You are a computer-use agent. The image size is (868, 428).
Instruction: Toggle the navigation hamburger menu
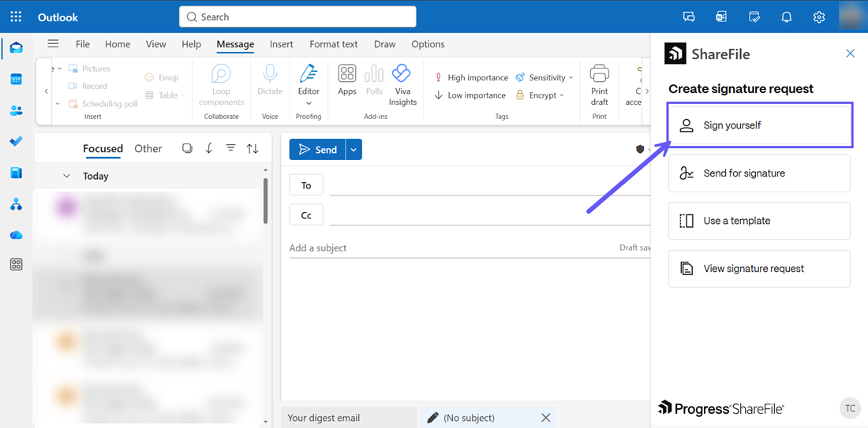53,43
